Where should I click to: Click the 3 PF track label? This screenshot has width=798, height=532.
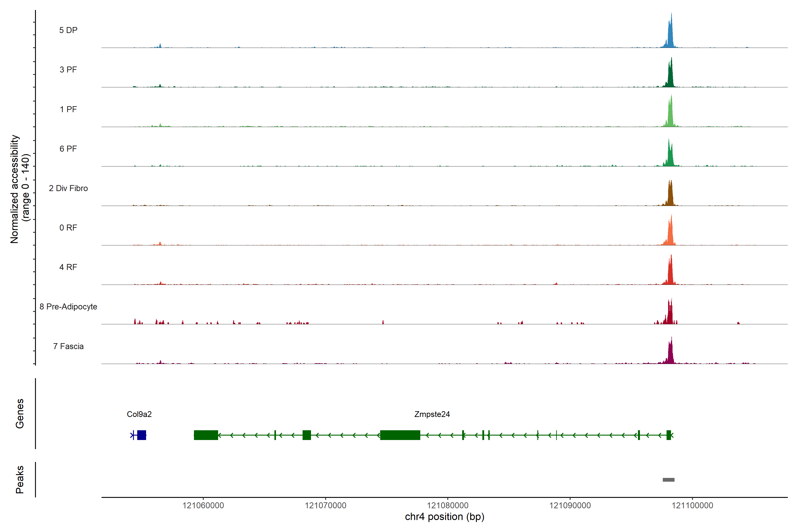tap(68, 70)
